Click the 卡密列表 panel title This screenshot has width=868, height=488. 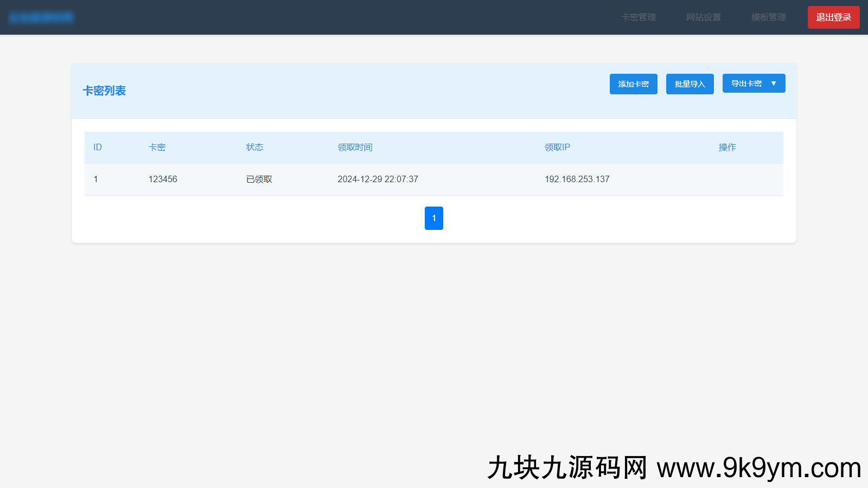click(104, 91)
